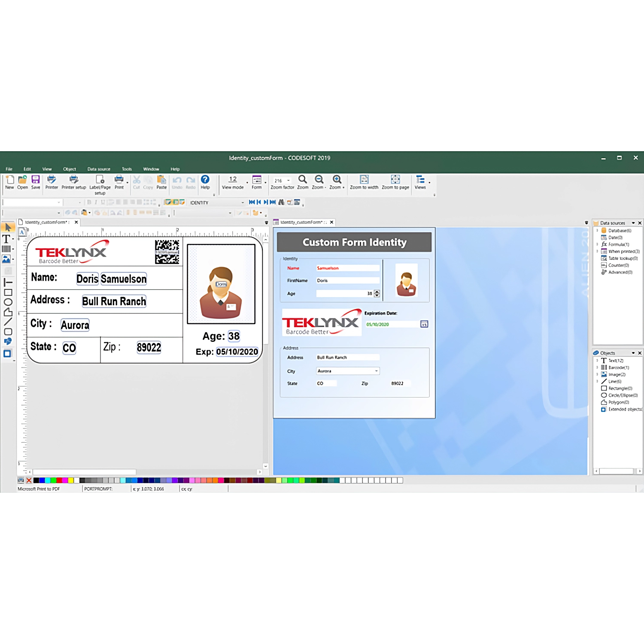Open Help from the toolbar

(205, 179)
